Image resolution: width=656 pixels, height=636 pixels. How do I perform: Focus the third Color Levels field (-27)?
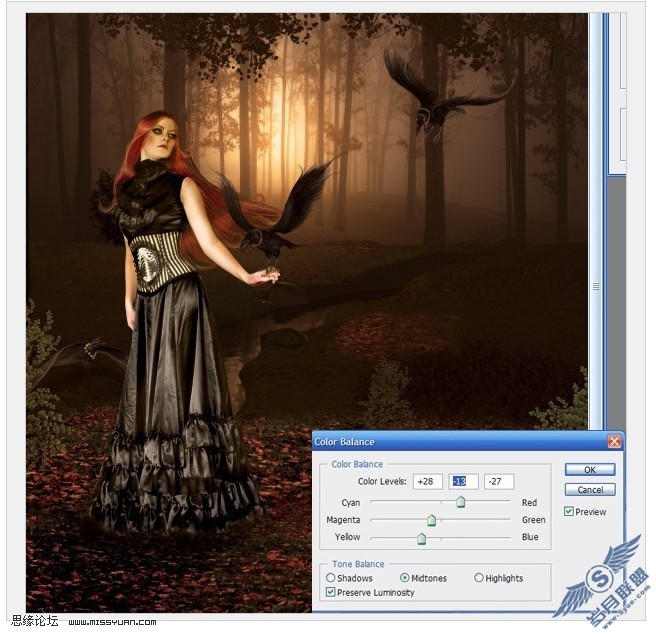coord(499,481)
